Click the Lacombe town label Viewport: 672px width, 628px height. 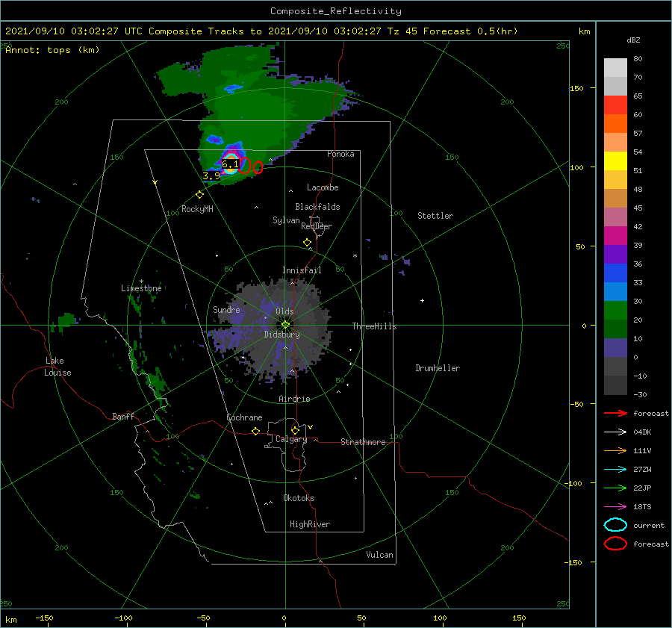323,187
